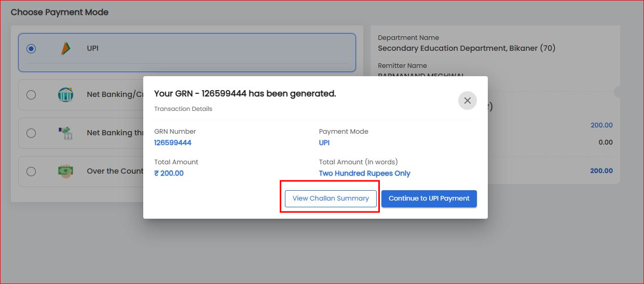Click the Net Banking bank building icon
This screenshot has width=644, height=284.
(65, 95)
